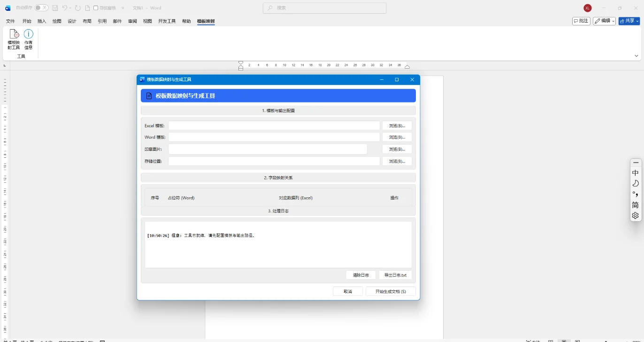Image resolution: width=644 pixels, height=342 pixels.
Task: Click the moon icon in IME toolbar
Action: coord(636,183)
